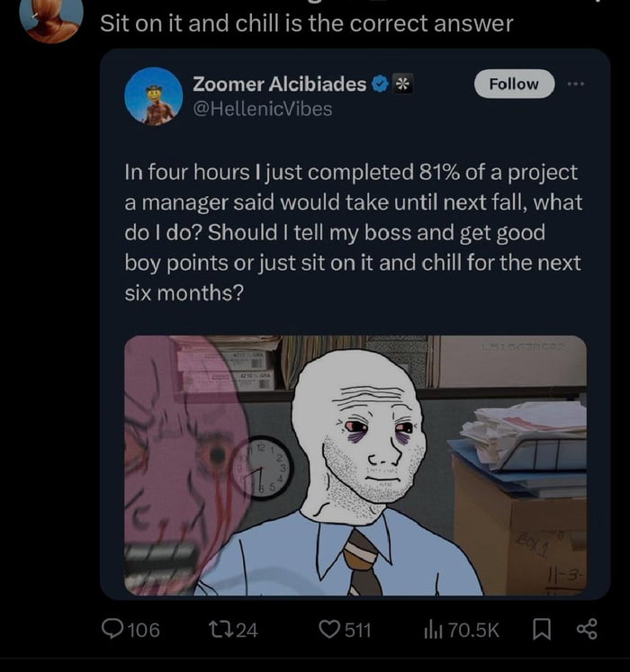The image size is (630, 672).
Task: Click the quoted tweet text about 81% project
Action: 353,232
